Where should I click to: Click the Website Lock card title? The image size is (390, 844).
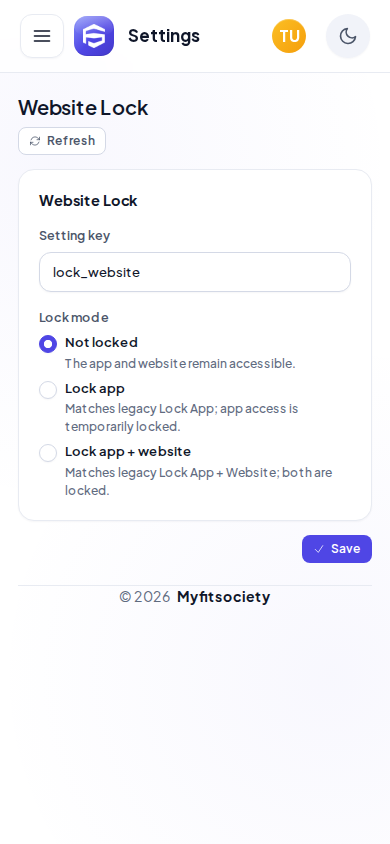(88, 201)
